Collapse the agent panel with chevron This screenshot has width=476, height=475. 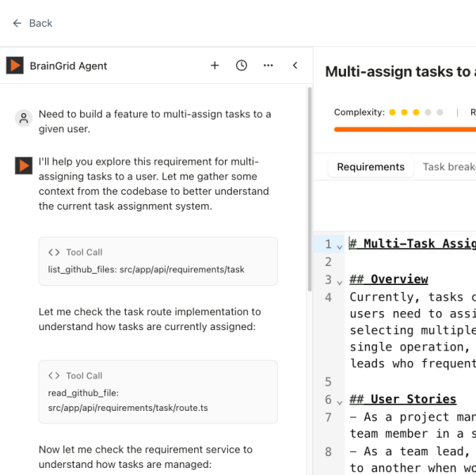pyautogui.click(x=295, y=66)
